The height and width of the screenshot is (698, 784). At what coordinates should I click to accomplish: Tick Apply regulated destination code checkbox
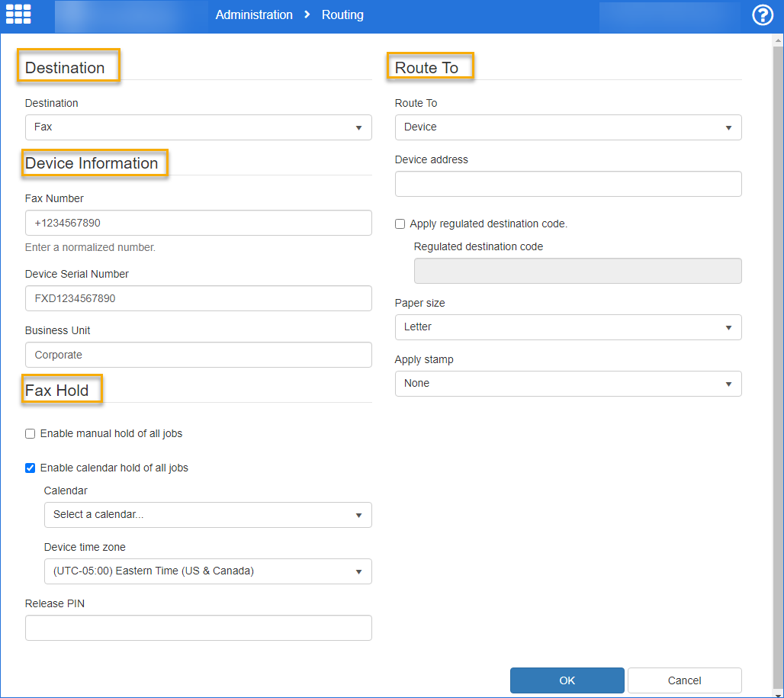400,224
